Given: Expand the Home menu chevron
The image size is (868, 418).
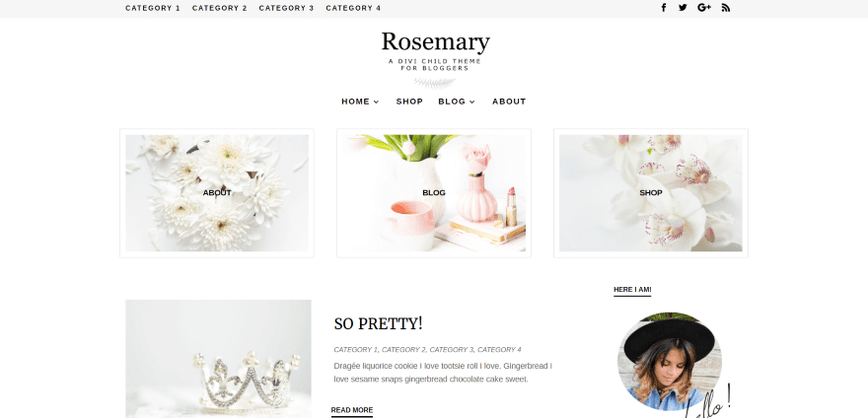Looking at the screenshot, I should 376,102.
